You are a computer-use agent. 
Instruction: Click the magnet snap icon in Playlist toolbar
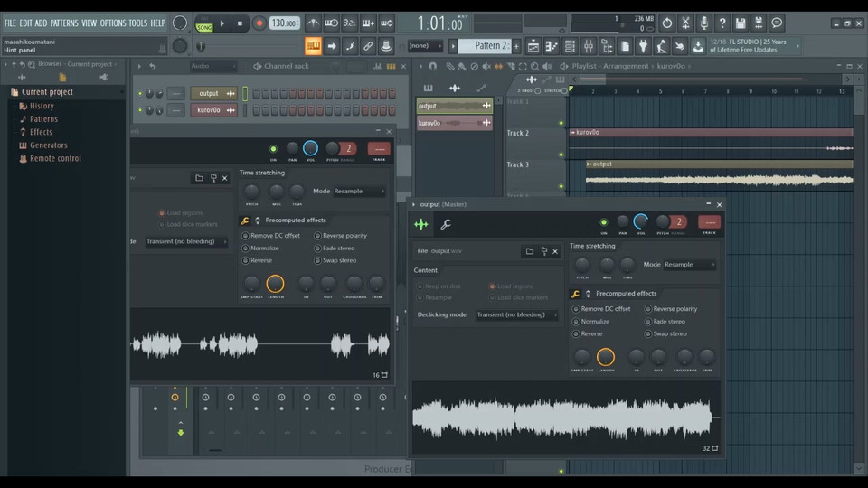coord(432,66)
